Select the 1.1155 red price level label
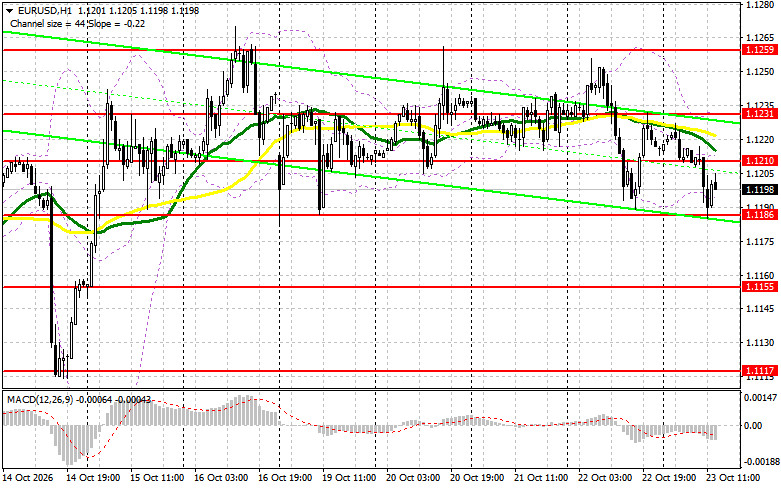The image size is (781, 489). coord(759,287)
